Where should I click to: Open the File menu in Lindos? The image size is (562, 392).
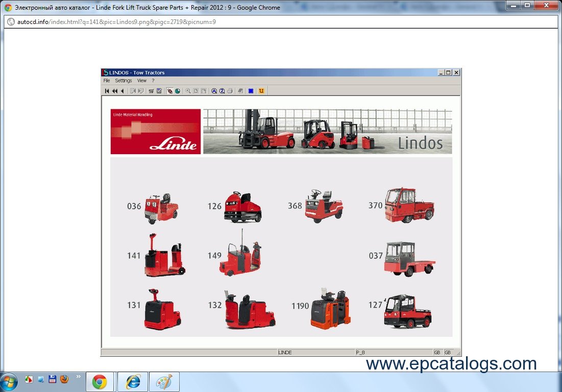(107, 81)
